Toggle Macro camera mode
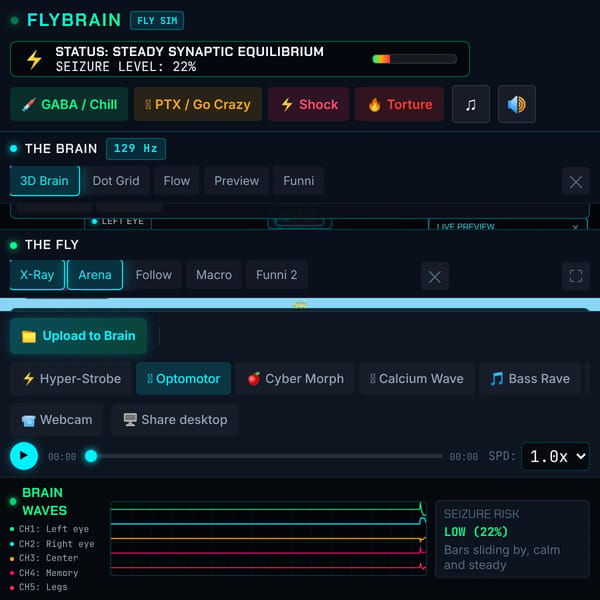The height and width of the screenshot is (600, 600). click(x=214, y=275)
